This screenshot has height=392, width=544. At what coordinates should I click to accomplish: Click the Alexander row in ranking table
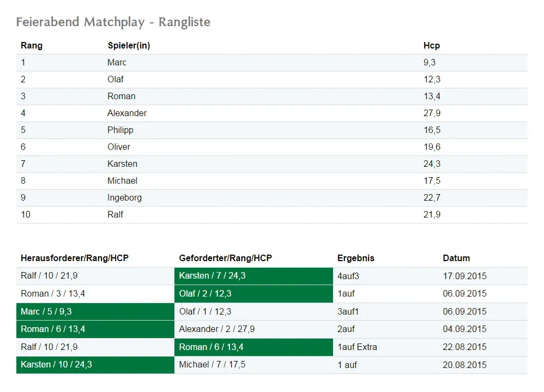coord(272,113)
